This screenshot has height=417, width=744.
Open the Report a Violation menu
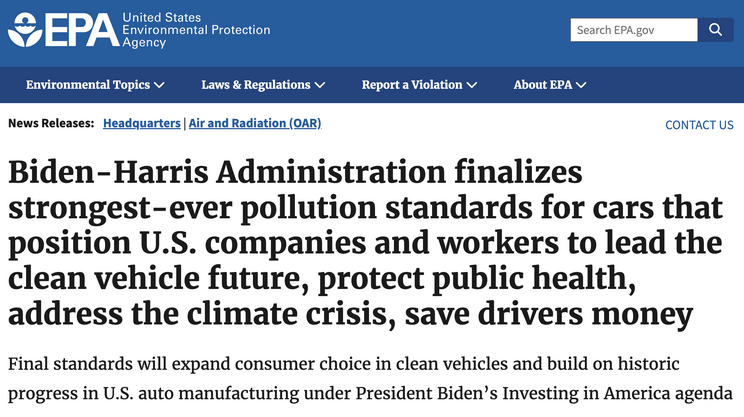(412, 85)
